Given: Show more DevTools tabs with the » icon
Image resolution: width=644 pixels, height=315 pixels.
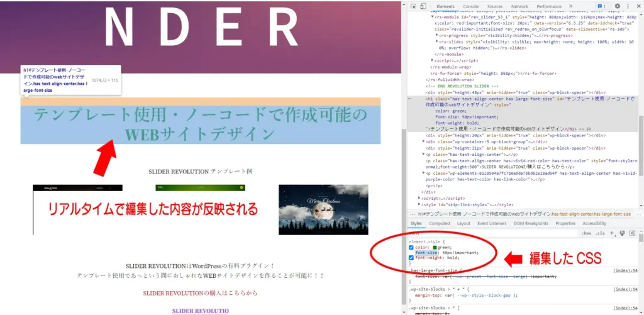Looking at the screenshot, I should coord(571,6).
